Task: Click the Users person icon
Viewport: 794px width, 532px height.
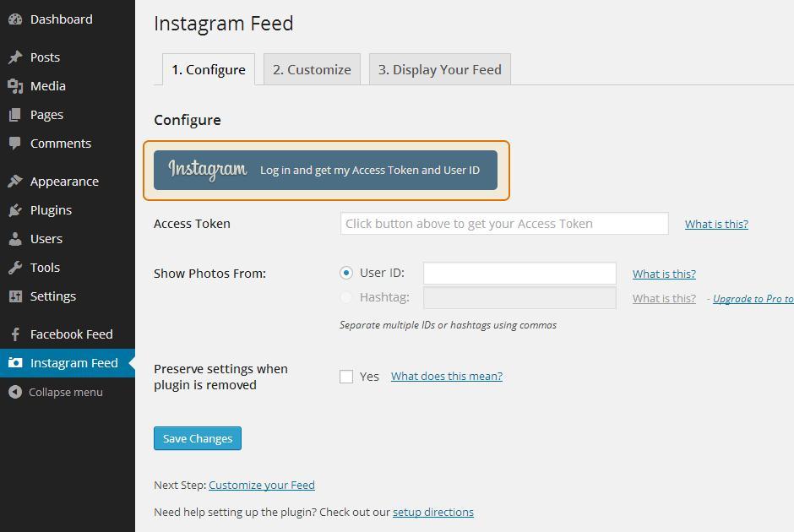Action: (15, 239)
